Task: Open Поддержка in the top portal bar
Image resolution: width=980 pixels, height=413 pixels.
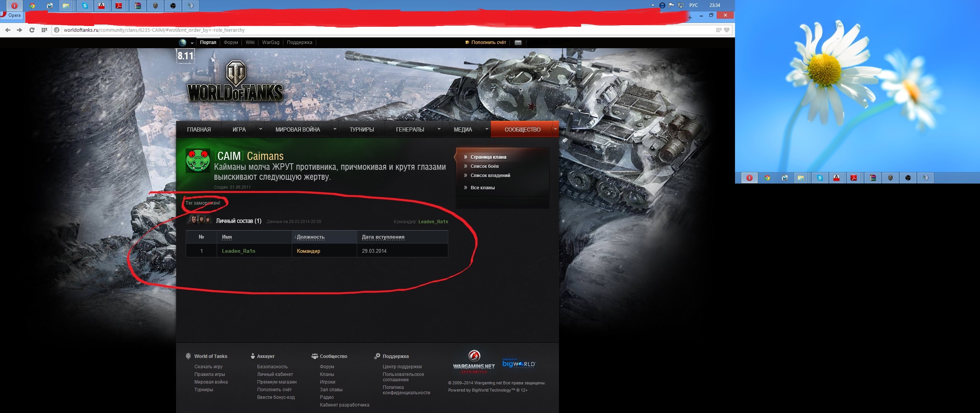Action: pos(300,42)
